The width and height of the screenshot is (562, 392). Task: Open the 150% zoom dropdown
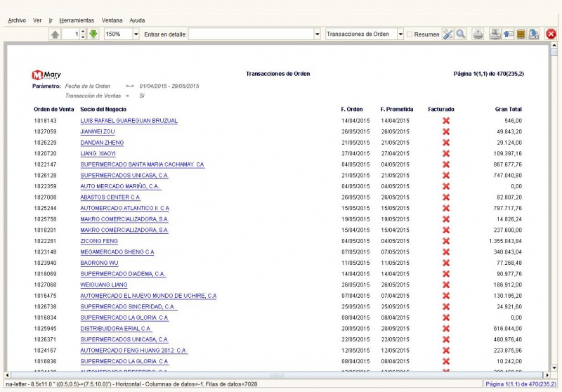tap(136, 34)
